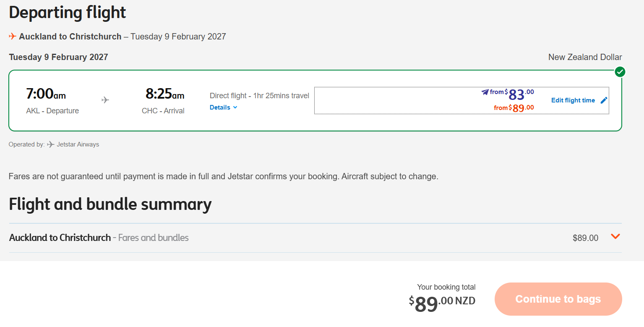Click the green selected-flight checkmark icon
Screen dimensions: 644x327
tap(620, 72)
